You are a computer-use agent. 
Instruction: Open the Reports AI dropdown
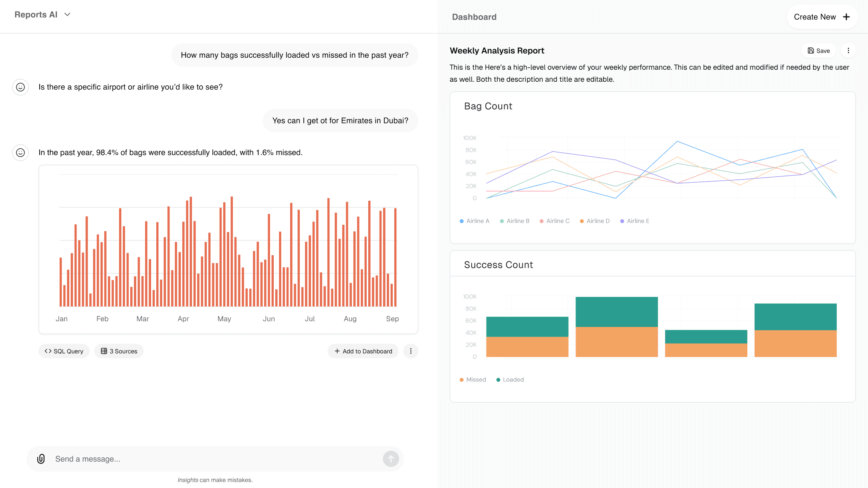click(43, 14)
